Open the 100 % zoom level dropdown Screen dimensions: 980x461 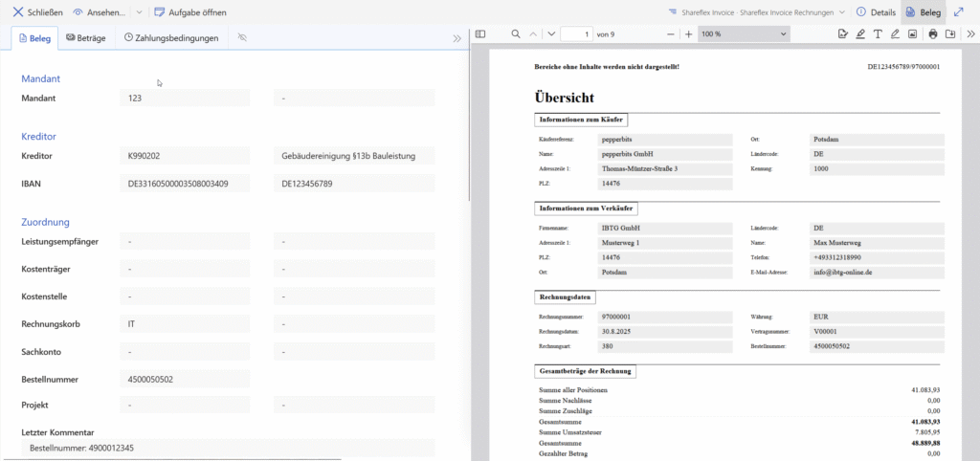[743, 33]
